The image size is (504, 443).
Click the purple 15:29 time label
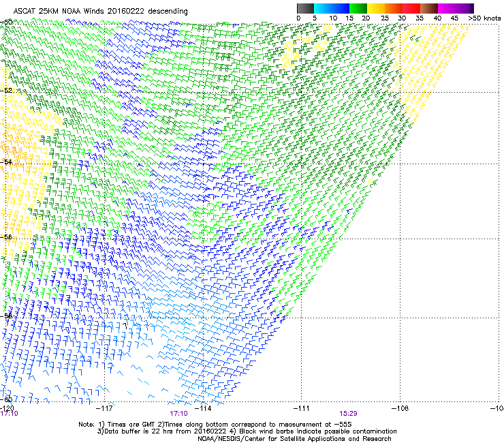click(x=348, y=414)
